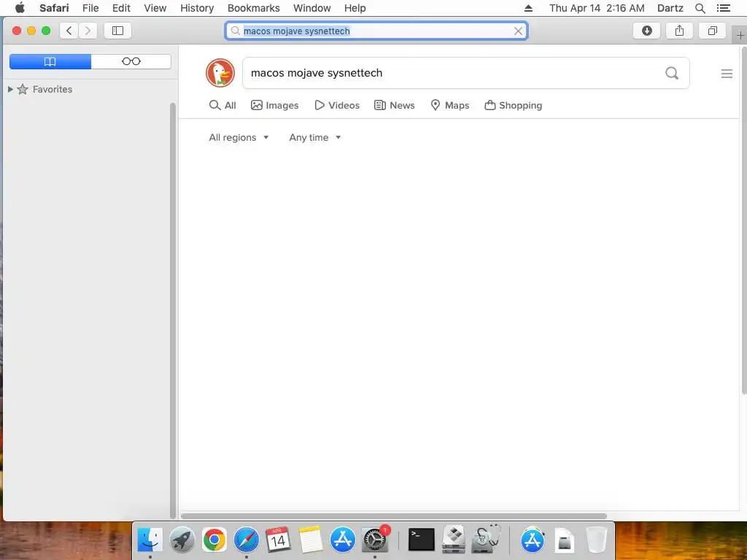Open App Store icon beside Notes
Image resolution: width=747 pixels, height=560 pixels.
tap(343, 540)
